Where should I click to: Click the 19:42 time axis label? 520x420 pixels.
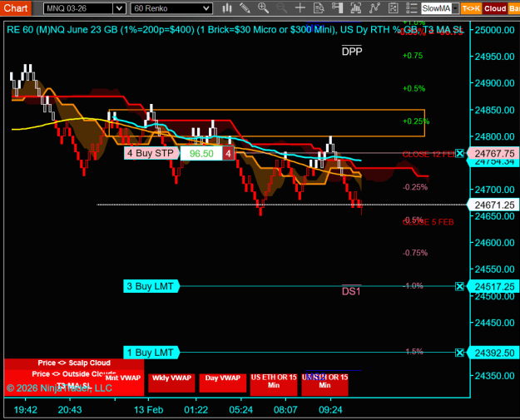26,410
